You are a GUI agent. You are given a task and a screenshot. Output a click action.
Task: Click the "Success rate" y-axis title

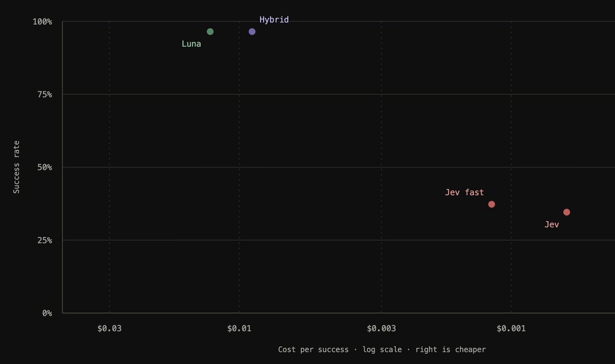16,167
